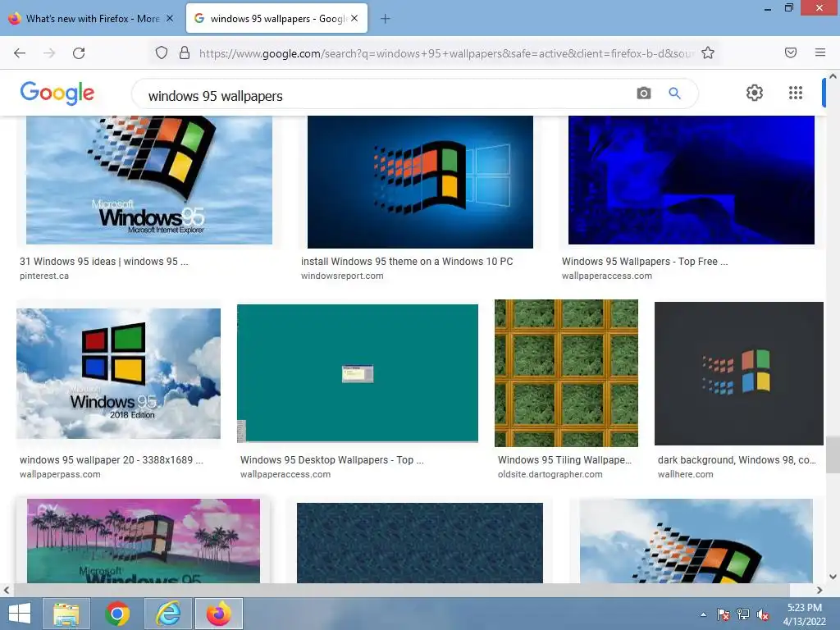
Task: Open the tracking protection shield icon
Action: (x=162, y=52)
